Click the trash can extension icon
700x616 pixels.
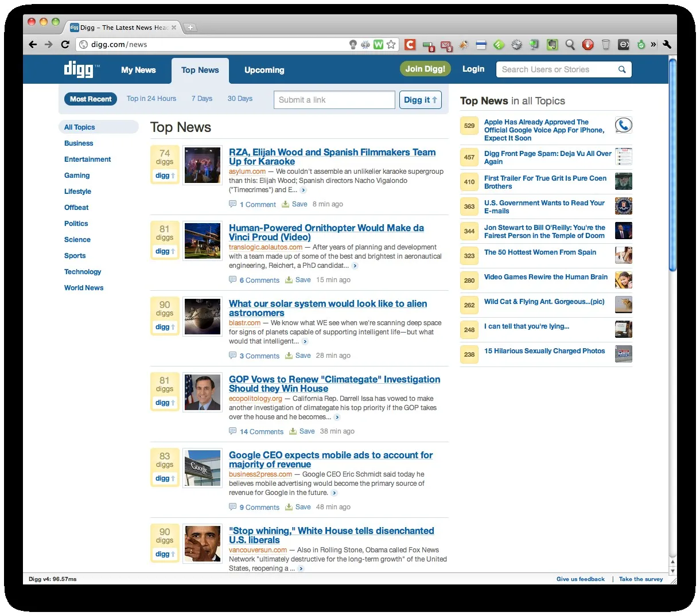click(606, 44)
